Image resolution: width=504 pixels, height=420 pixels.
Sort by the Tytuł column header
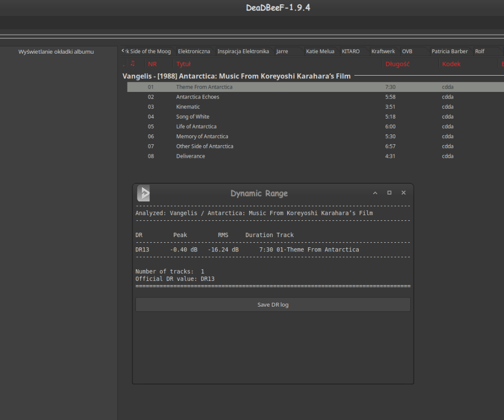(x=183, y=64)
